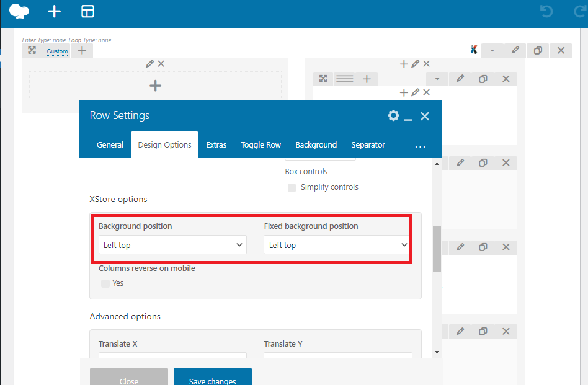Select the Design Options tab
Image resolution: width=588 pixels, height=385 pixels.
point(164,144)
